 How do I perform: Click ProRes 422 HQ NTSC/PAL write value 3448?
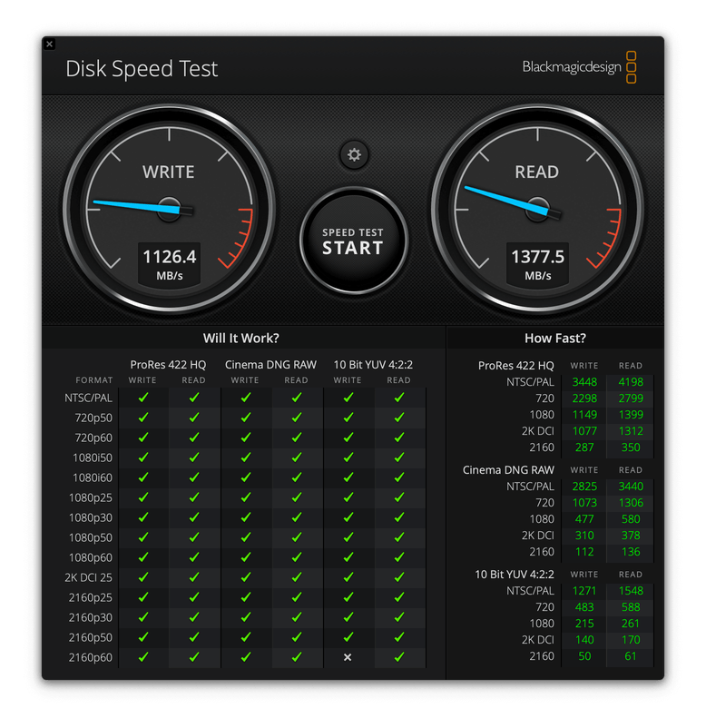[584, 382]
